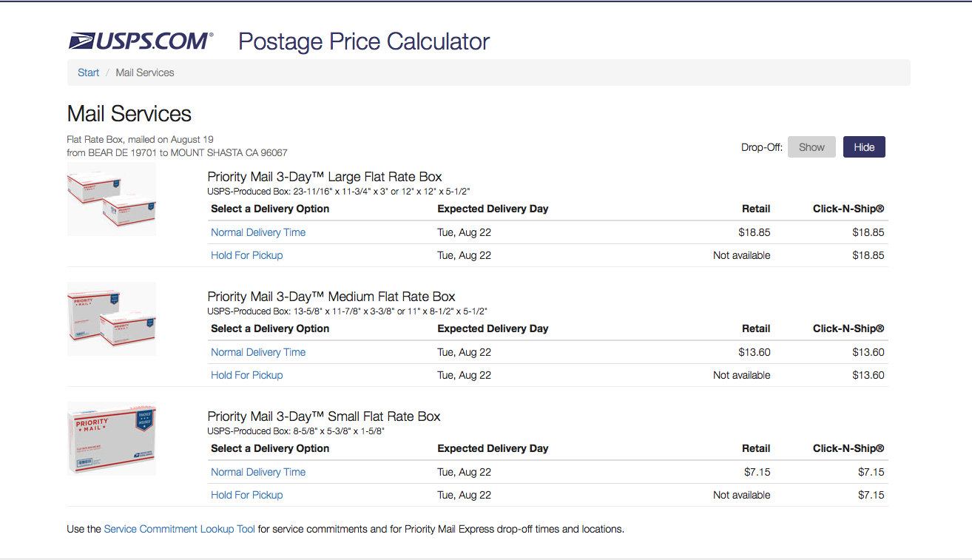The height and width of the screenshot is (560, 972).
Task: Open Small Flat Rate Box product image
Action: point(112,438)
